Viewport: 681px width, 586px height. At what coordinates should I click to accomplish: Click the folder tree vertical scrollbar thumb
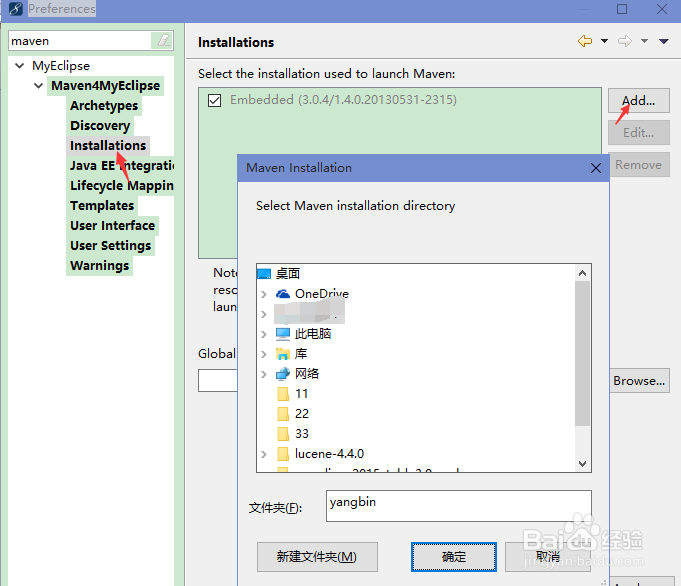tap(582, 354)
